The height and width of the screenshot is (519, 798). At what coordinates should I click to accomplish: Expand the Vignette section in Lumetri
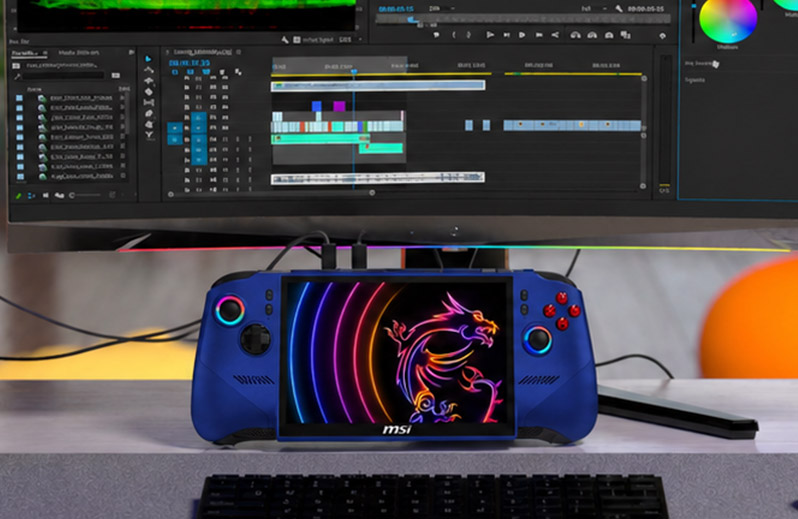coord(695,80)
